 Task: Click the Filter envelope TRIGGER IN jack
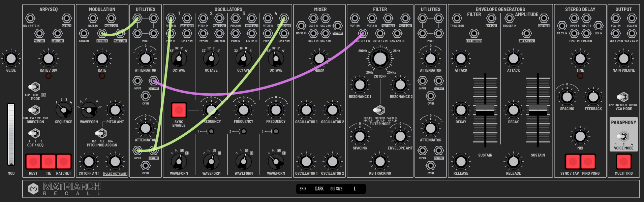(x=457, y=18)
